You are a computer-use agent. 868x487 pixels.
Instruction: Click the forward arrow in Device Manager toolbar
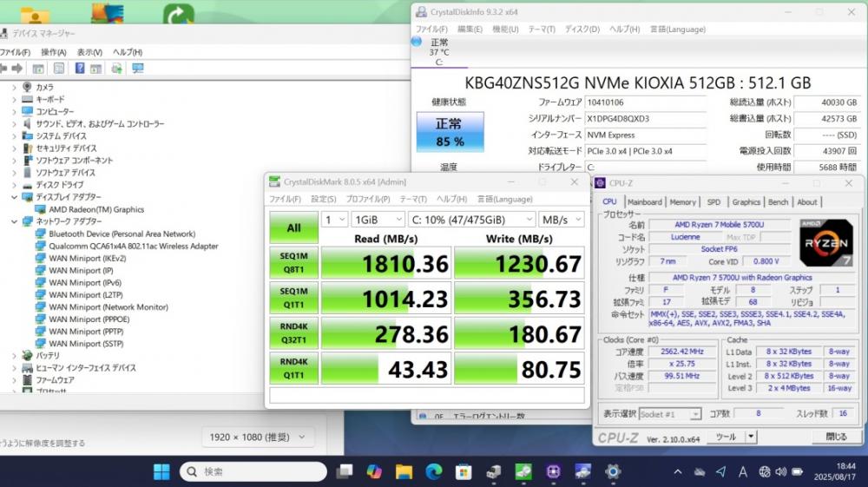(x=17, y=68)
